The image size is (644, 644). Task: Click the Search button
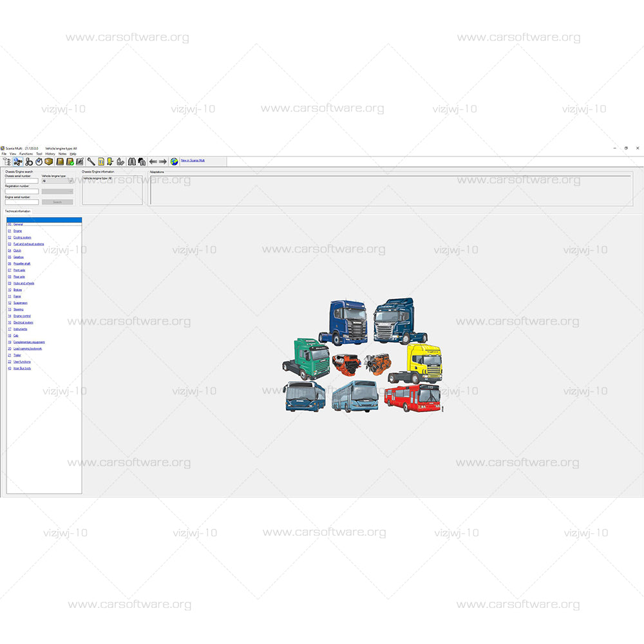coord(57,202)
